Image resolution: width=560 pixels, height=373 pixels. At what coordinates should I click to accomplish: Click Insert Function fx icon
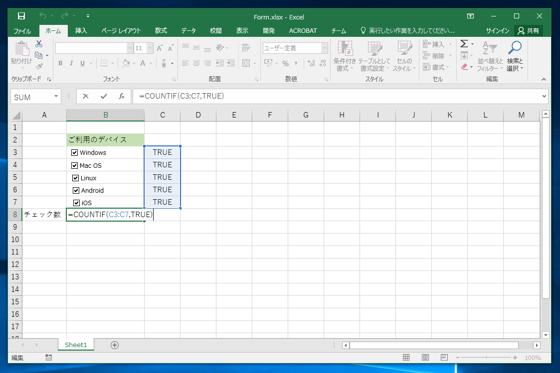coord(121,96)
